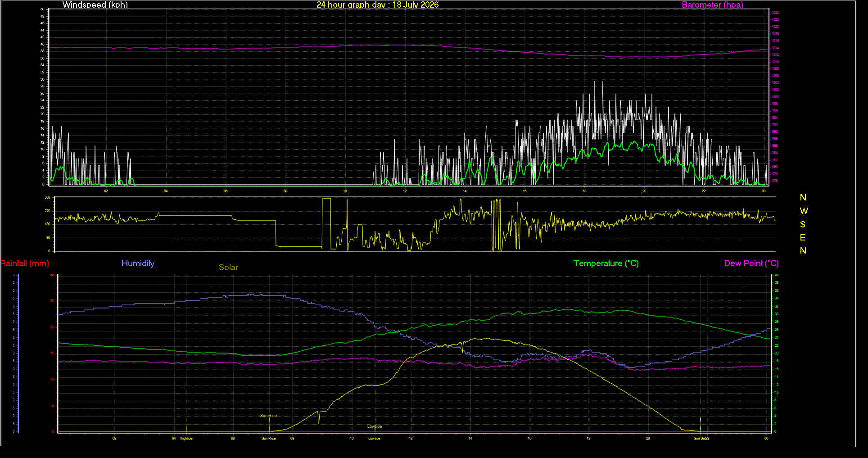Click "10" on the green temperature axis
This screenshot has height=458, width=868.
(x=776, y=392)
